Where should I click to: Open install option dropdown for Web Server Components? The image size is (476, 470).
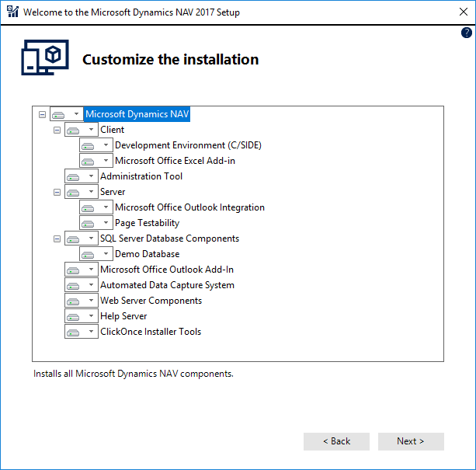coord(81,301)
